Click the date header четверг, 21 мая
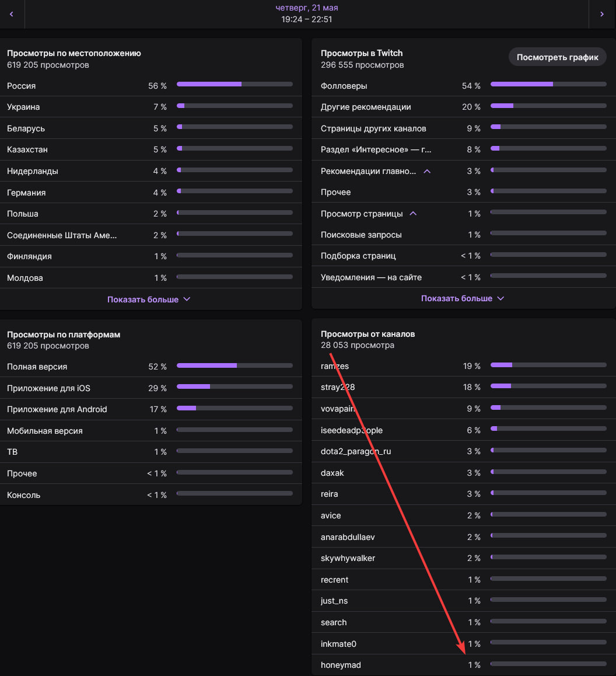616x676 pixels. point(307,8)
